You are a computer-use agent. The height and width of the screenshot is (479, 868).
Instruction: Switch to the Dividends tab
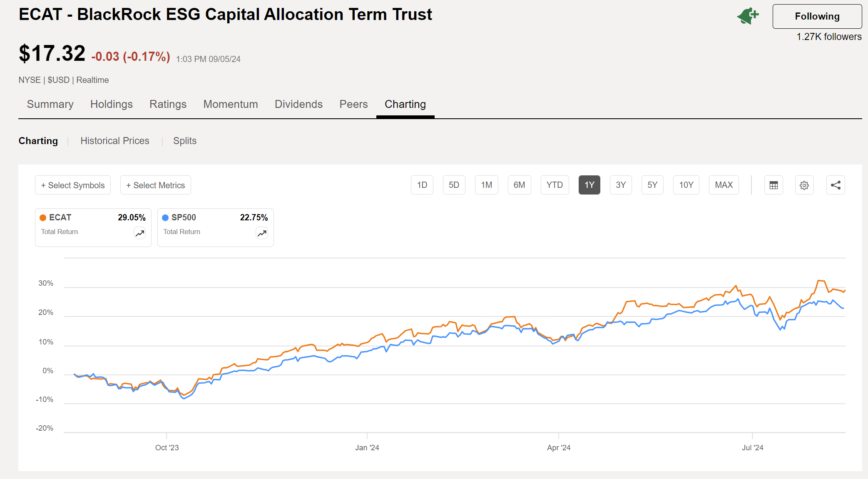298,104
